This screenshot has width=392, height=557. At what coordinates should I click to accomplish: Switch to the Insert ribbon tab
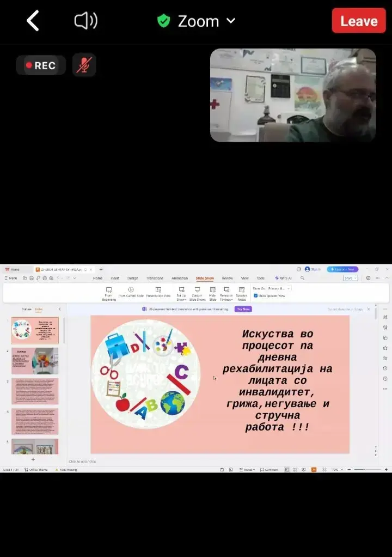115,278
